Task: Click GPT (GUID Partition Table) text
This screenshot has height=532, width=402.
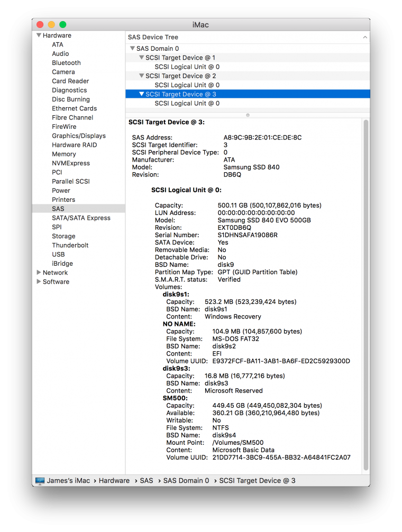Action: [258, 272]
